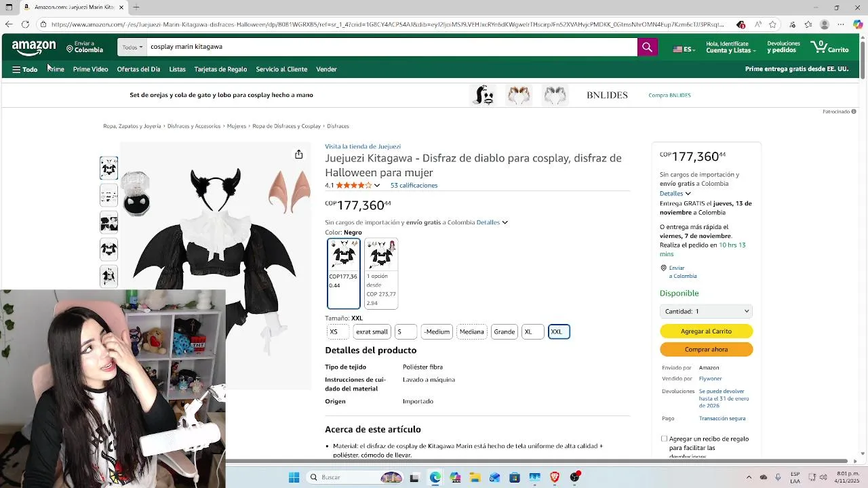Add page to favorites star icon
The height and width of the screenshot is (488, 868).
[772, 24]
